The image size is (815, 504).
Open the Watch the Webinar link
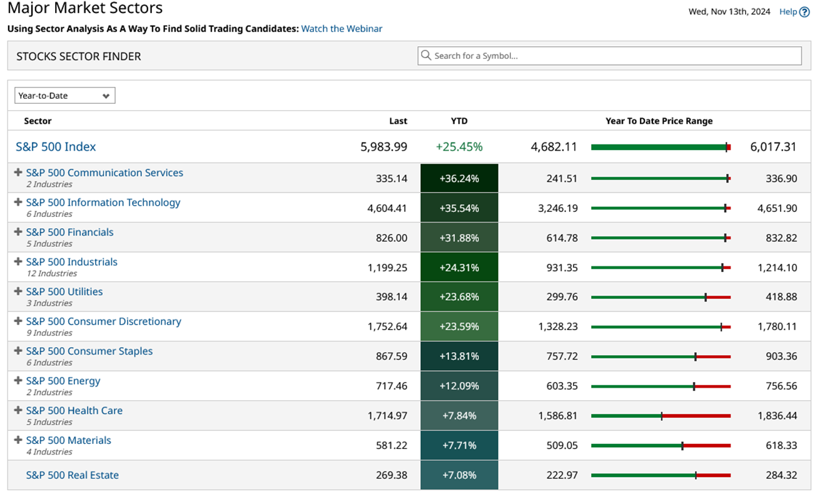[x=342, y=29]
